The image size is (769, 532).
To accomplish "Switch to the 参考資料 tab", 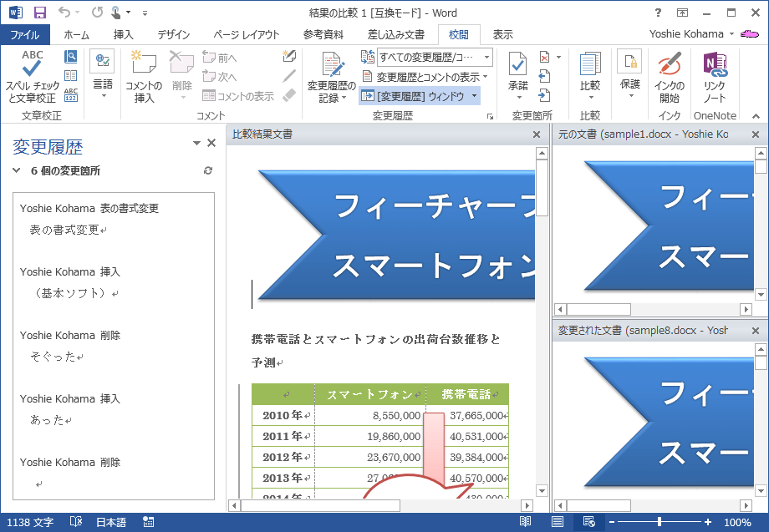I will tap(323, 35).
